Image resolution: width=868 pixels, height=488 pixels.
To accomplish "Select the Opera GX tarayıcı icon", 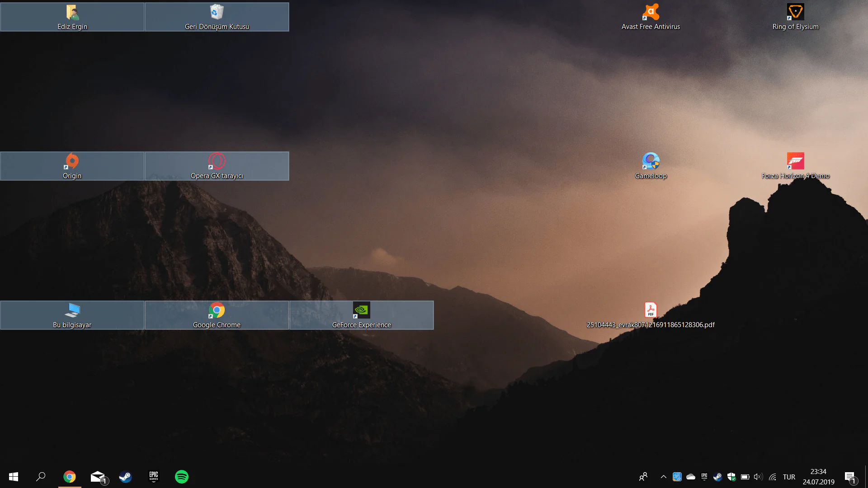I will (x=217, y=165).
